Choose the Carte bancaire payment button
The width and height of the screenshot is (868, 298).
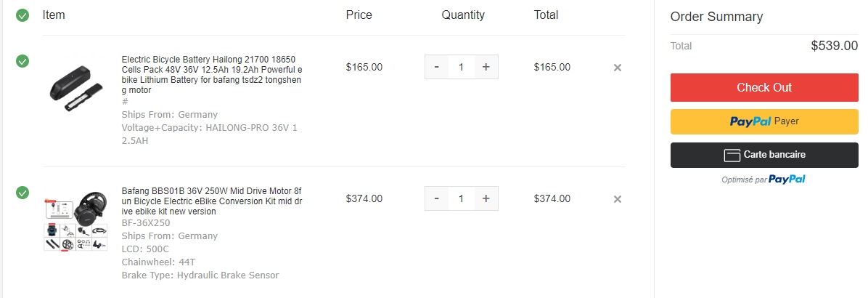click(x=764, y=155)
